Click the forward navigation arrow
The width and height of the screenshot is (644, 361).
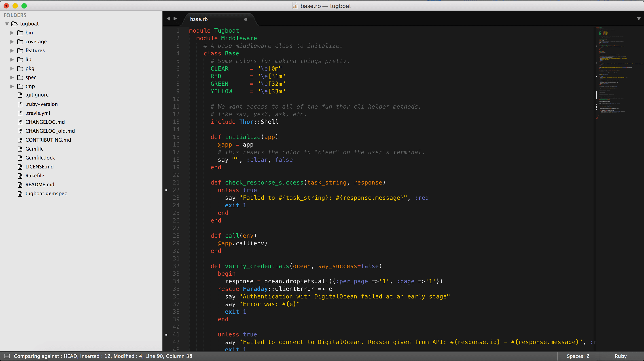(x=175, y=19)
